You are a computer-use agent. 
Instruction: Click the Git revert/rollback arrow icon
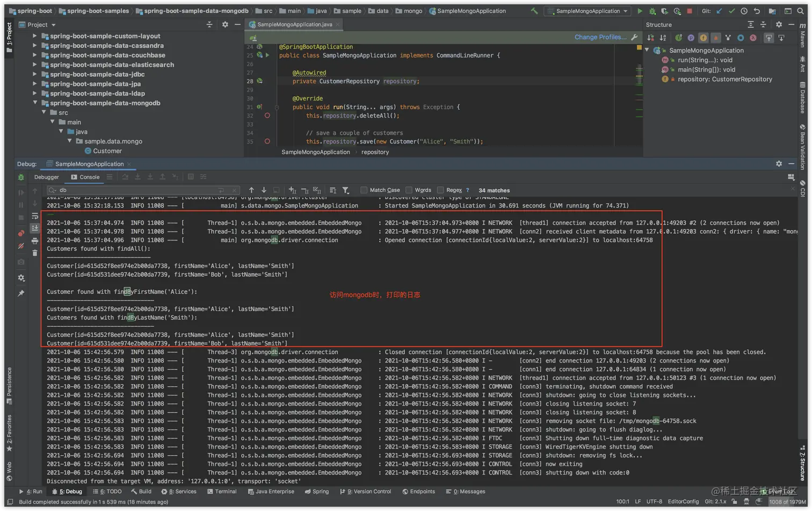757,11
